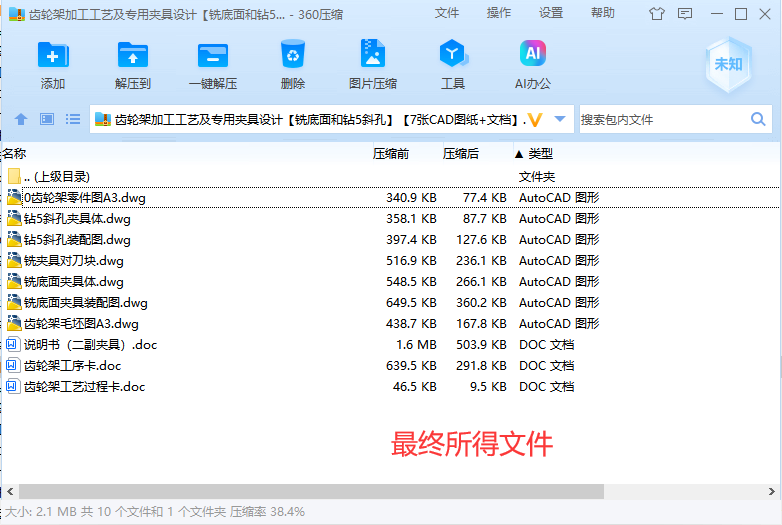The image size is (782, 525).
Task: Sort by the 类型 column header
Action: pos(541,154)
